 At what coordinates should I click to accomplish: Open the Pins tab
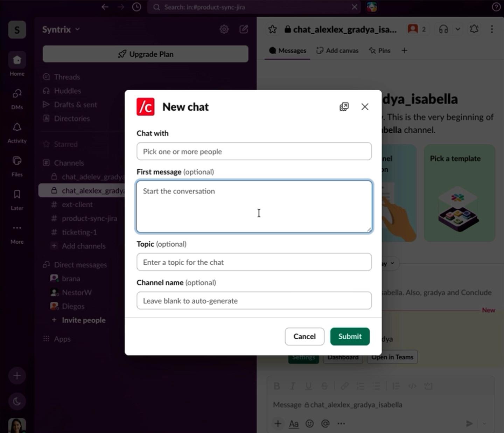point(379,50)
